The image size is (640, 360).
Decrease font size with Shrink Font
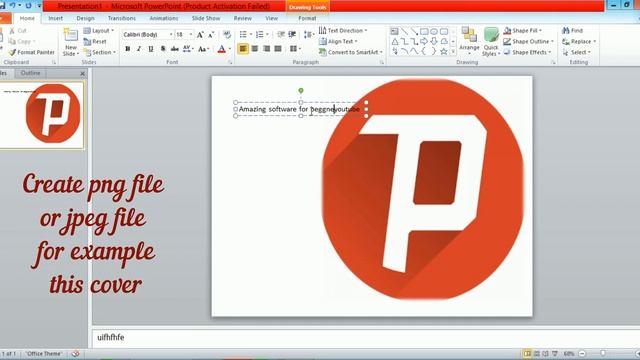211,35
